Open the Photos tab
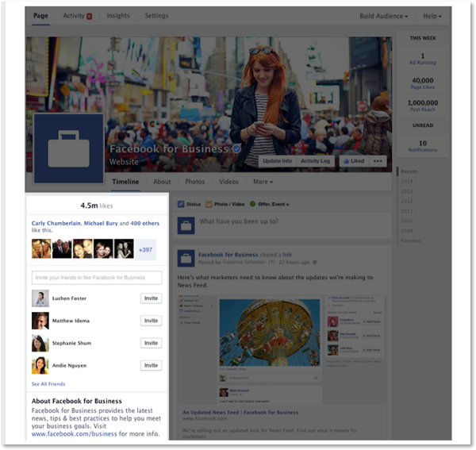476x450 pixels. pyautogui.click(x=195, y=182)
